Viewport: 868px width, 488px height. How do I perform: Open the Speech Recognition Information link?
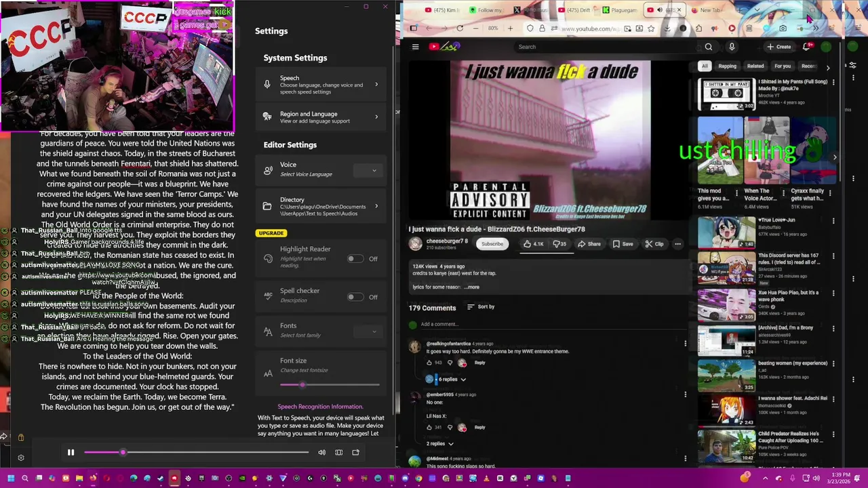point(320,407)
